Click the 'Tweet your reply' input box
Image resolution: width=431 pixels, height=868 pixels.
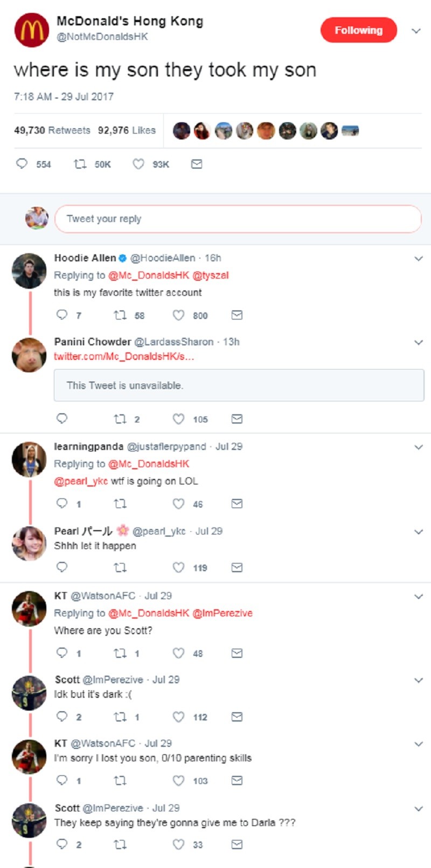click(238, 219)
